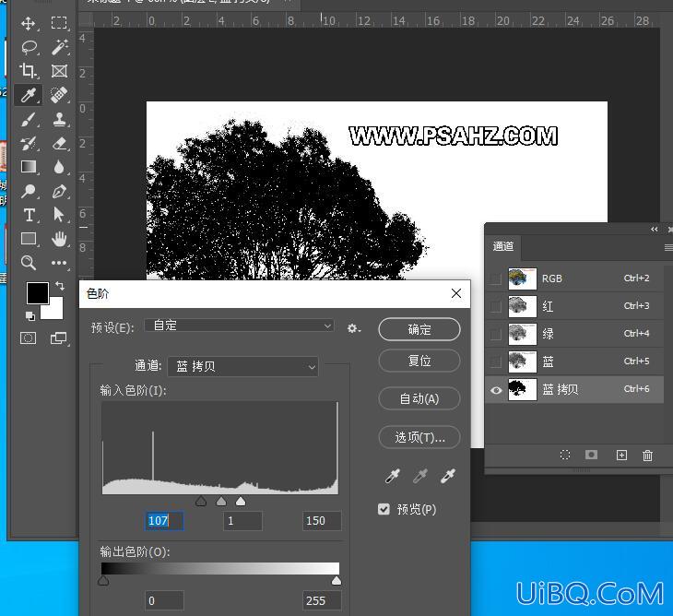
Task: Toggle the 预览(P) preview checkbox
Action: [x=384, y=509]
